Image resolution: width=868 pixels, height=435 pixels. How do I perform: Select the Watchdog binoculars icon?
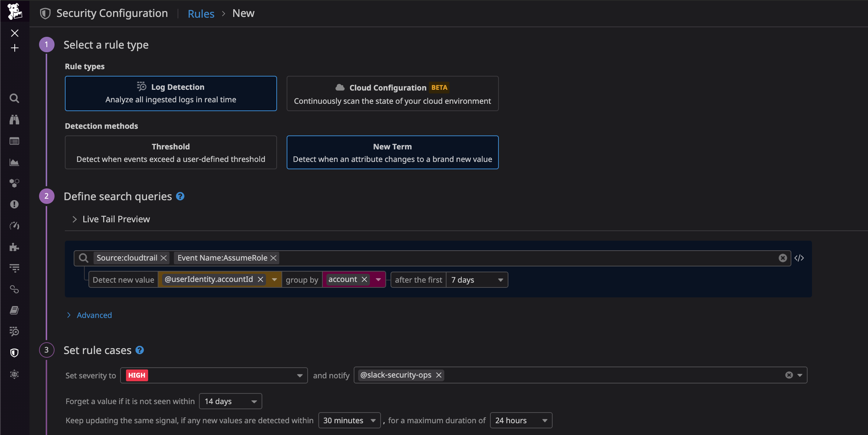click(x=14, y=119)
